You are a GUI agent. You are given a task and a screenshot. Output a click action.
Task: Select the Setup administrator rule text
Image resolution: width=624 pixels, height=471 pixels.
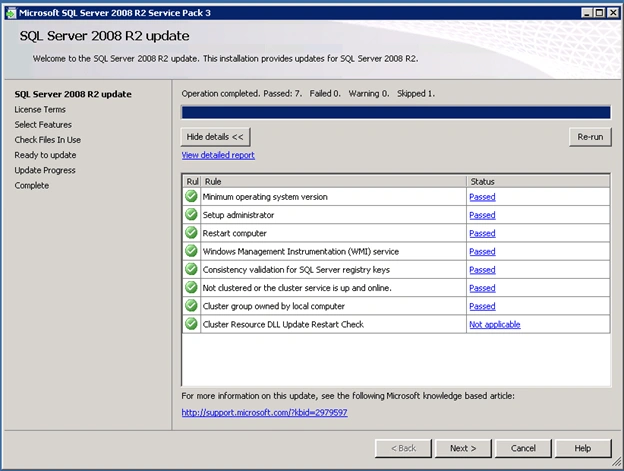pyautogui.click(x=238, y=215)
